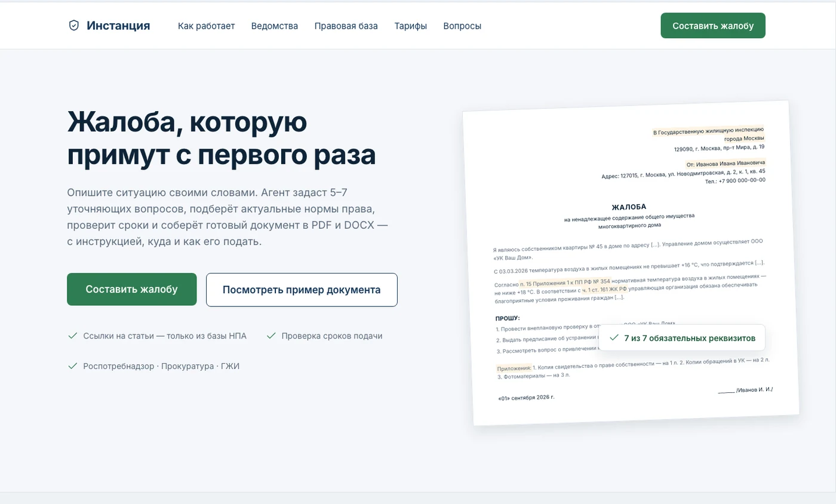Click the shield logo icon beside Инстанция
Viewport: 836px width, 504px height.
click(74, 26)
